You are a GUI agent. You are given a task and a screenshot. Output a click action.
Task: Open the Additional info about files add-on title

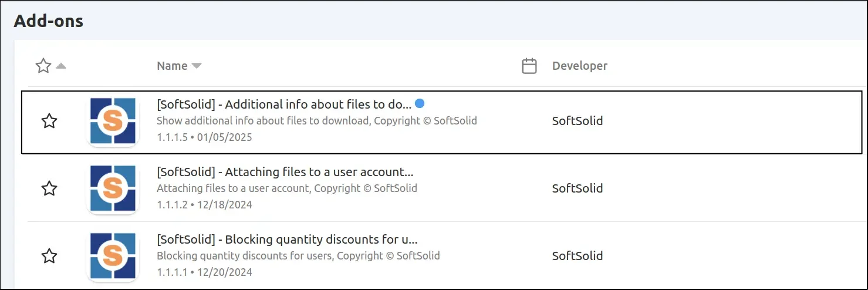click(284, 104)
